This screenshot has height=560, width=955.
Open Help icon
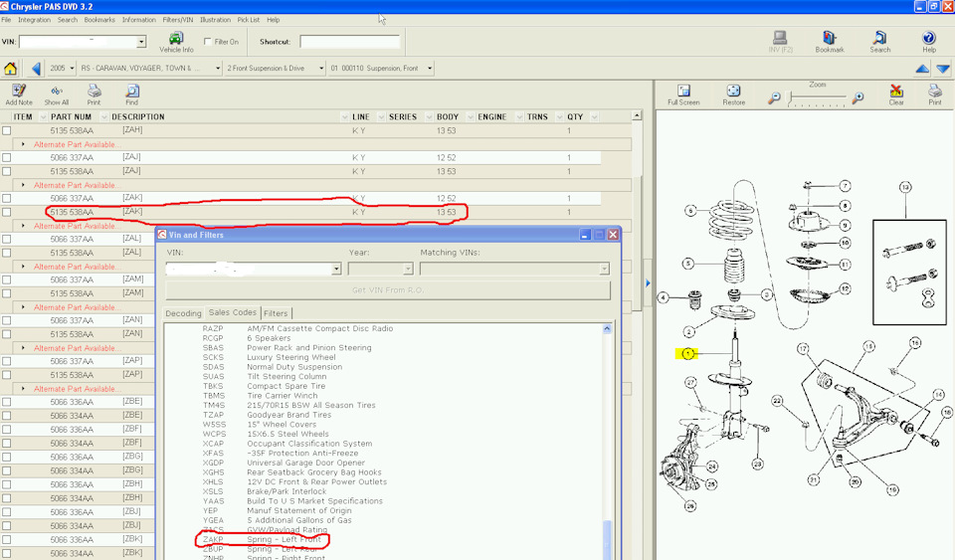(x=929, y=42)
